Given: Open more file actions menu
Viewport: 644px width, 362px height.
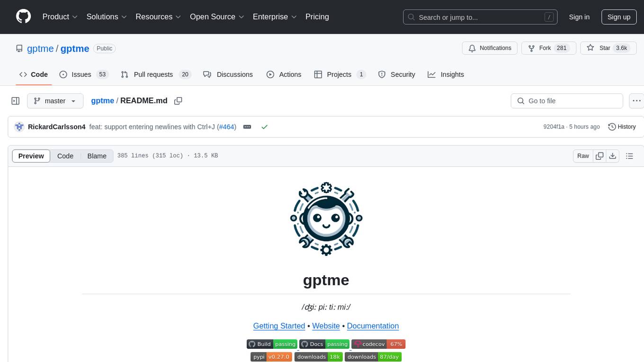Looking at the screenshot, I should point(636,101).
